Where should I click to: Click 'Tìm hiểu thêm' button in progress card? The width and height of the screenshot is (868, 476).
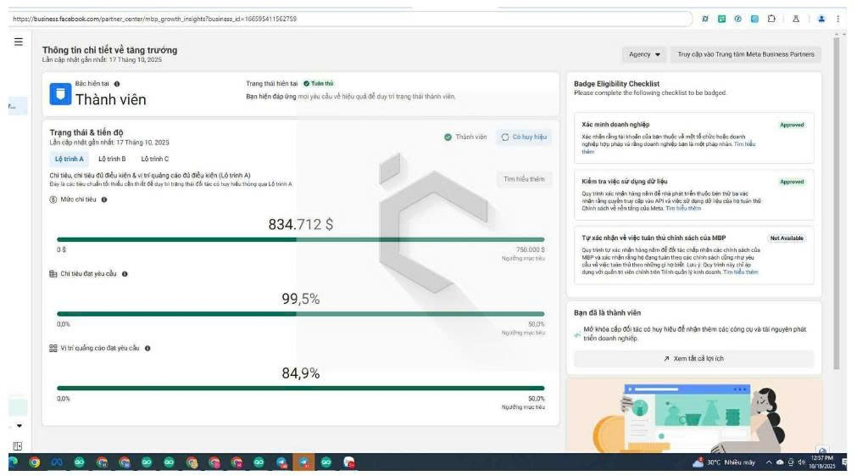click(524, 179)
